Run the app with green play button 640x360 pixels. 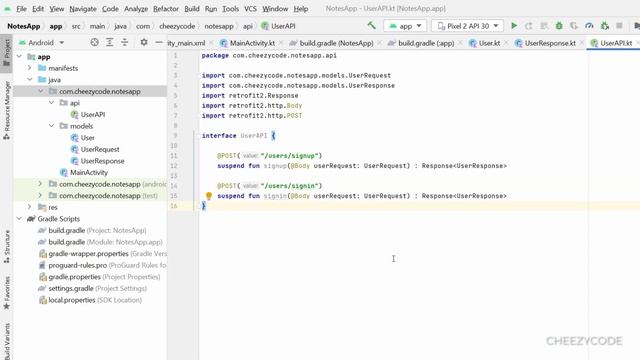click(x=514, y=26)
